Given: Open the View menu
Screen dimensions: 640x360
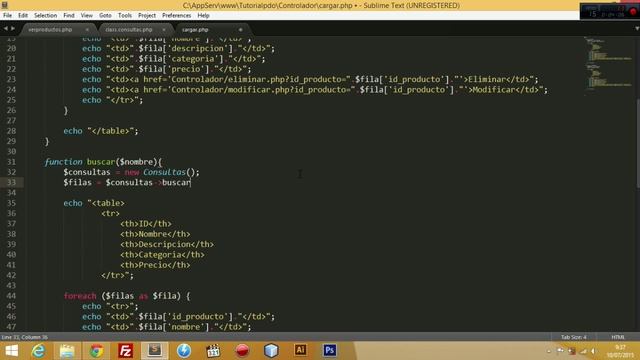Looking at the screenshot, I should coord(87,16).
